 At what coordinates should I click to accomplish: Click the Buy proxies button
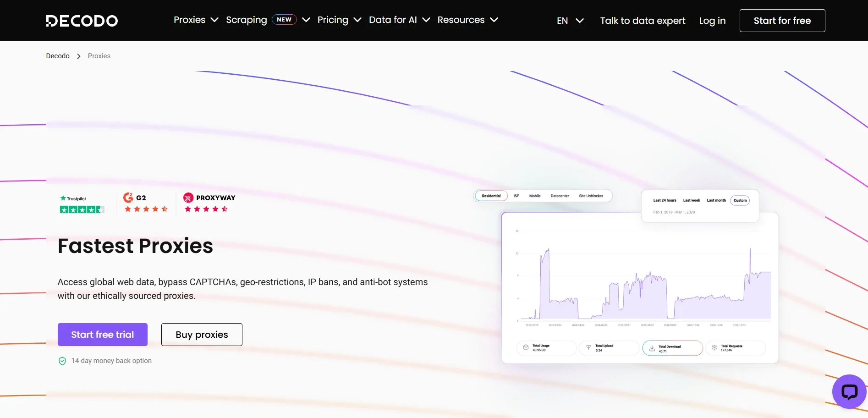pyautogui.click(x=202, y=335)
